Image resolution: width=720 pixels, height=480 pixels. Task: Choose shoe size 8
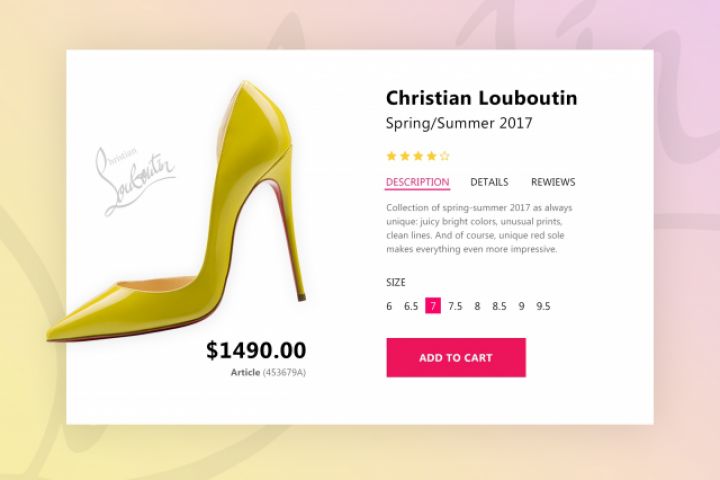(x=478, y=306)
